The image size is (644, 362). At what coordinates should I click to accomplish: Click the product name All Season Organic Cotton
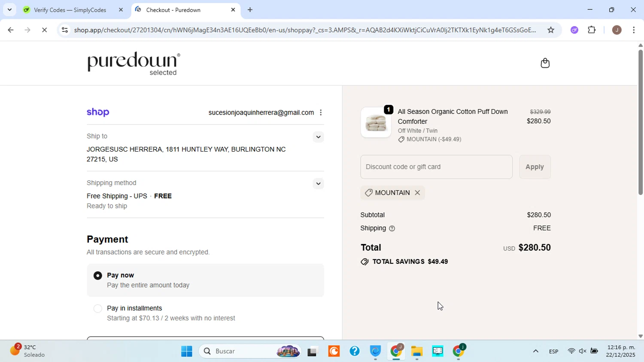click(x=453, y=116)
